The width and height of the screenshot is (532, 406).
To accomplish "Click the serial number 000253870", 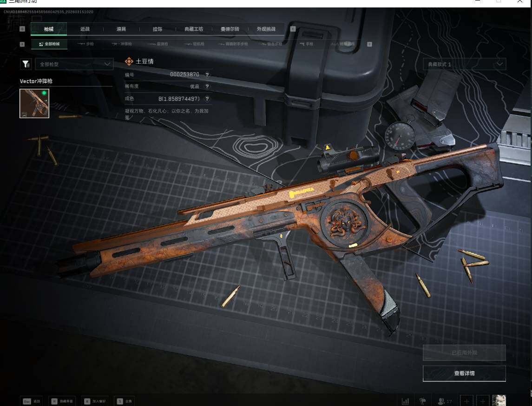I will point(184,74).
